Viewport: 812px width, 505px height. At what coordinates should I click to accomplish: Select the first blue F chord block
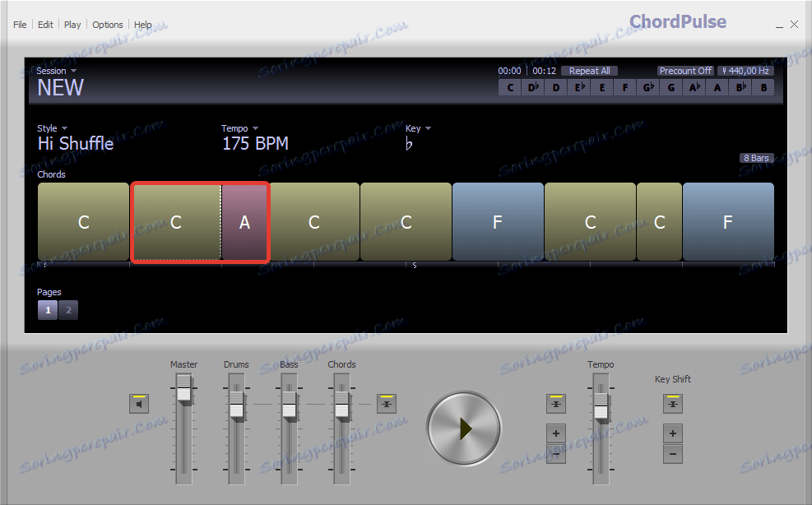point(498,222)
